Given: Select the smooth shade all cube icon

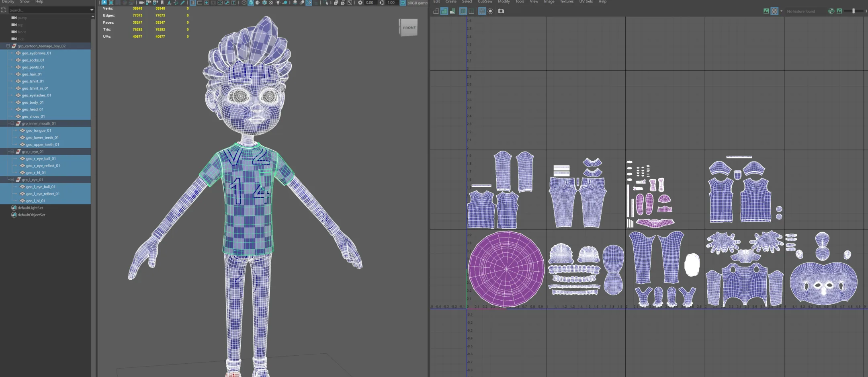Looking at the screenshot, I should (x=251, y=2).
